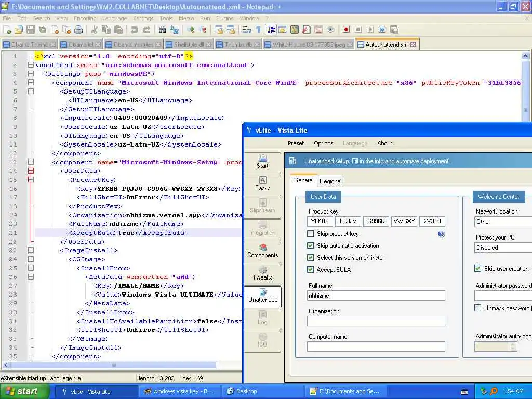The image size is (532, 399).
Task: Collapse the unattend node on line 2
Action: (31, 65)
